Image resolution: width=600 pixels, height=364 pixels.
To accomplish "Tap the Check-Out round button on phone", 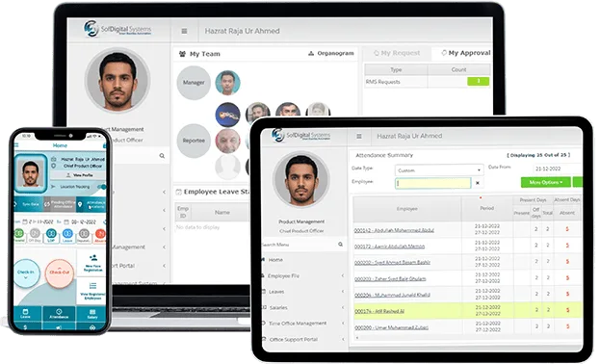I will pos(60,273).
